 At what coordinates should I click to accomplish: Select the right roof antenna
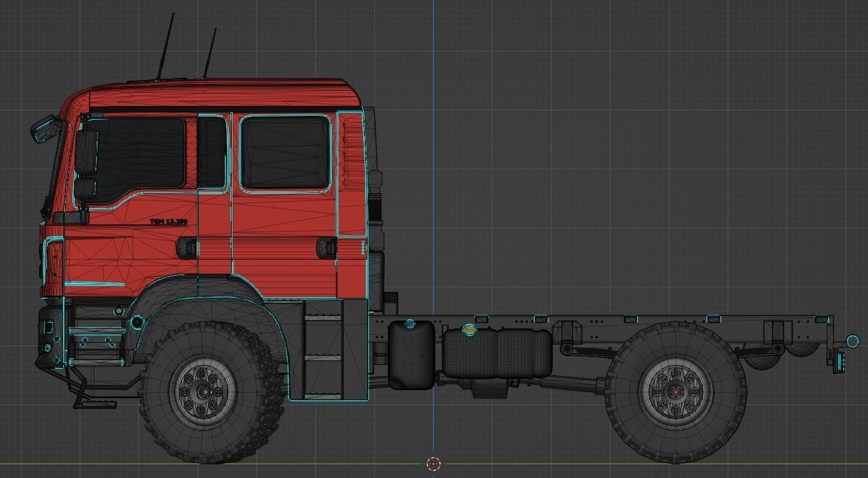[x=209, y=53]
